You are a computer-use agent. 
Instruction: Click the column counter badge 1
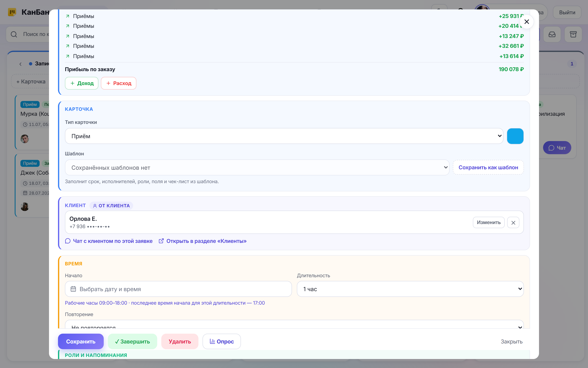click(572, 64)
